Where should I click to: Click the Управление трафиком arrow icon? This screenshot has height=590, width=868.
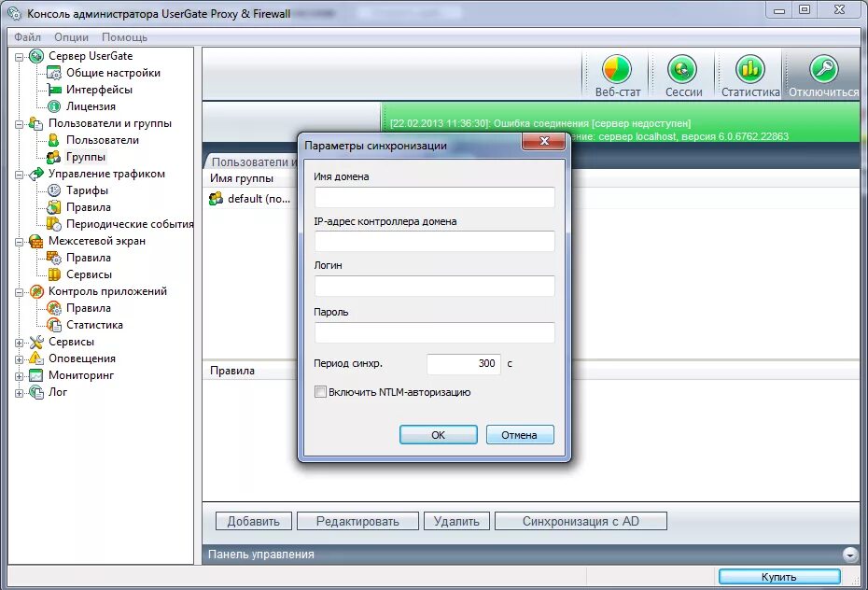(36, 174)
